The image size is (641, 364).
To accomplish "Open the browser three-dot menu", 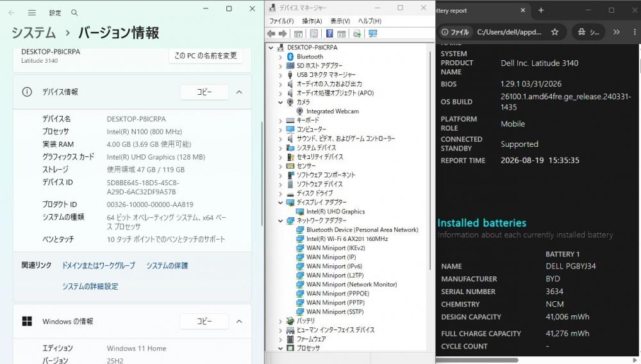I will [x=635, y=32].
